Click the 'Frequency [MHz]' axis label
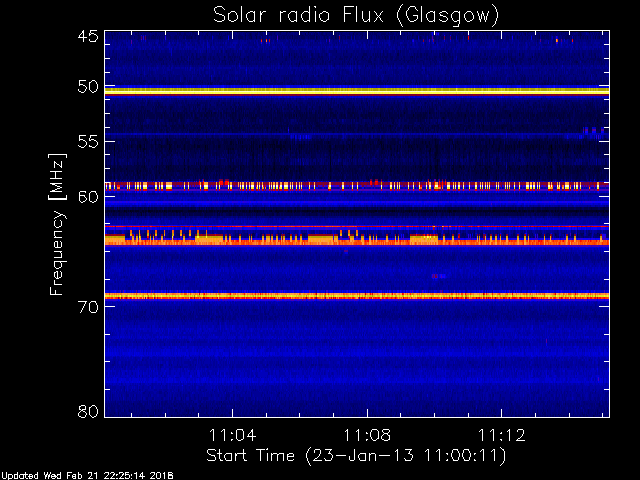The width and height of the screenshot is (640, 480). click(57, 224)
